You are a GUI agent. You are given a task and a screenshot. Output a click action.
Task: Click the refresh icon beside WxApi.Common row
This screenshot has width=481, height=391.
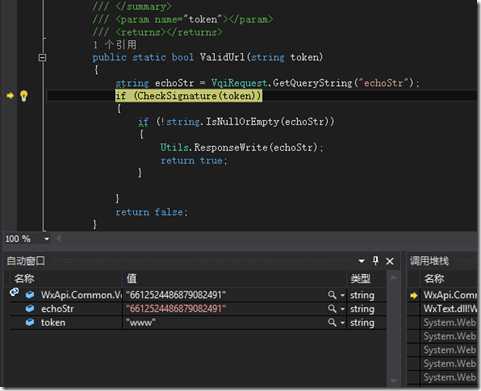point(14,292)
